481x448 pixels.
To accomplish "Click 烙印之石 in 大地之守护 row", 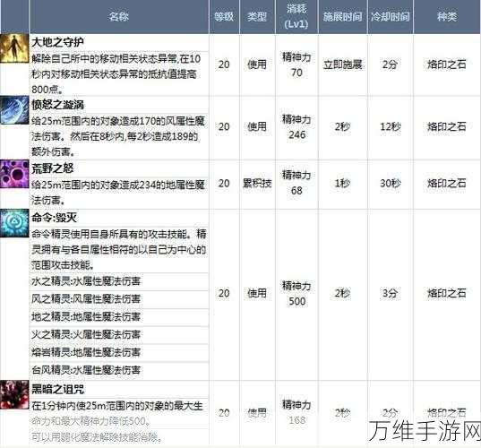I will 447,65.
